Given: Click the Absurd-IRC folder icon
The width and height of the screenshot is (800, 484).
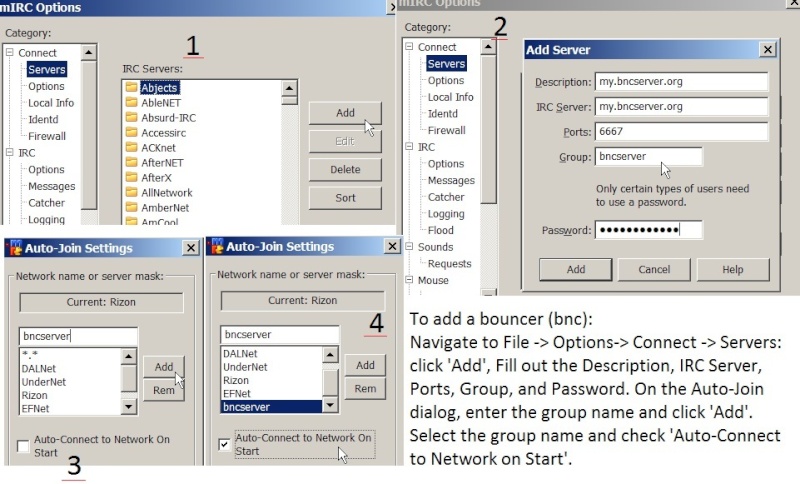Looking at the screenshot, I should pos(132,117).
